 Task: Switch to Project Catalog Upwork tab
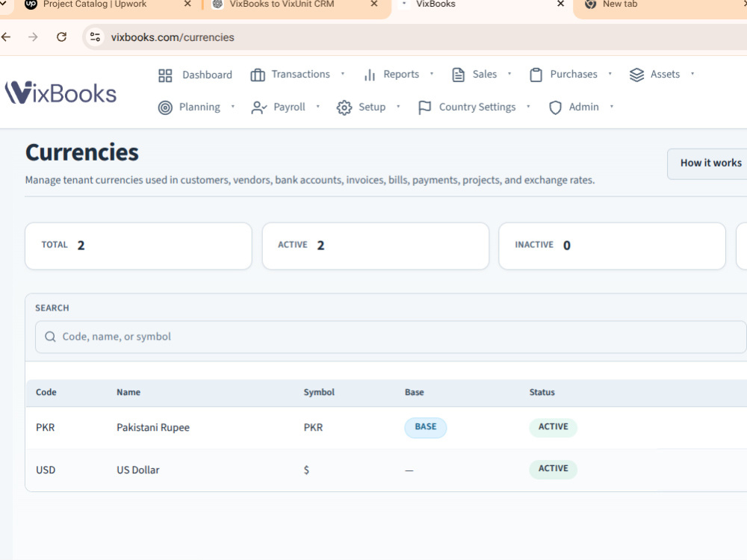[95, 4]
